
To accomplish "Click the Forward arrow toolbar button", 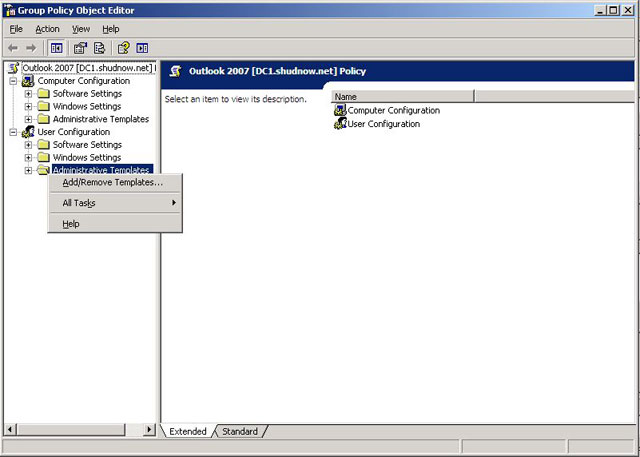I will (31, 48).
